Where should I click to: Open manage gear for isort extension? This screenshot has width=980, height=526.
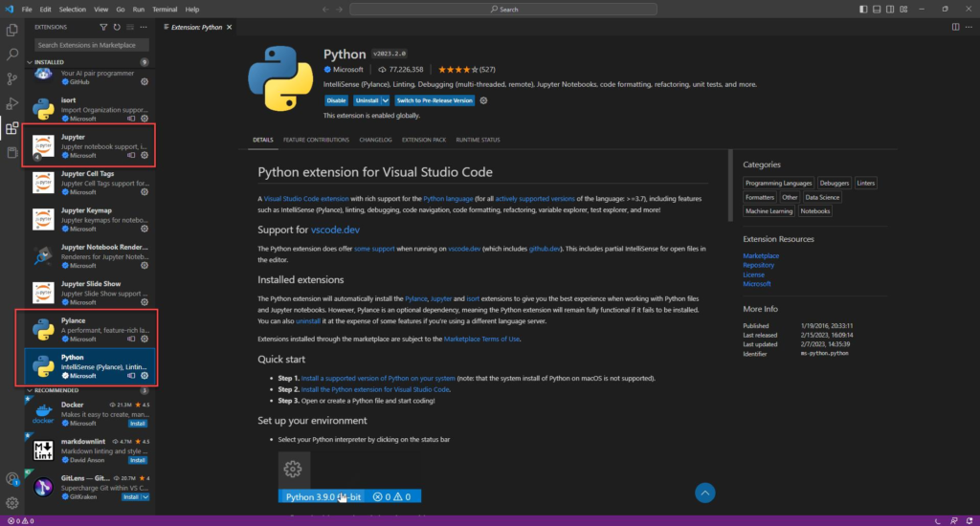click(x=145, y=119)
